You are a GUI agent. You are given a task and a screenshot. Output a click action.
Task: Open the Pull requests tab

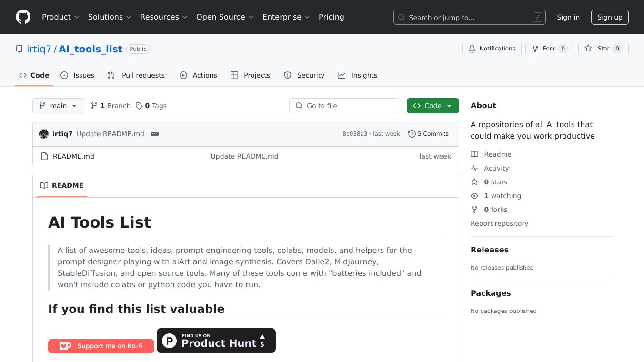[136, 75]
